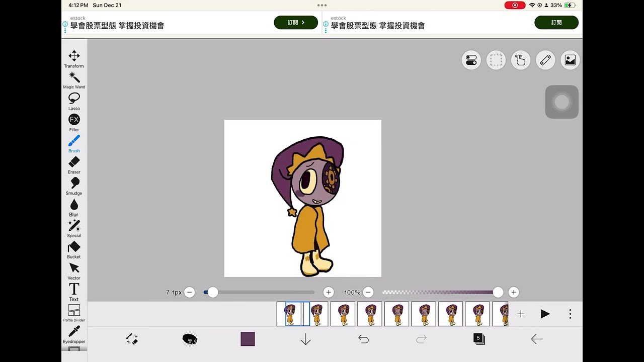Decrease opacity with the minus button

pyautogui.click(x=368, y=292)
